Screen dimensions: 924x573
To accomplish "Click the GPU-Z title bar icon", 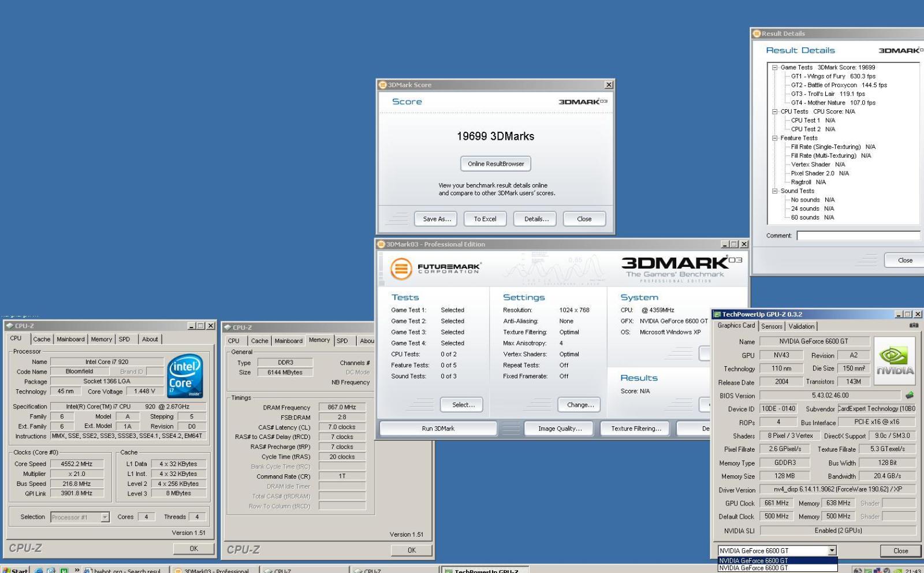I will [717, 314].
